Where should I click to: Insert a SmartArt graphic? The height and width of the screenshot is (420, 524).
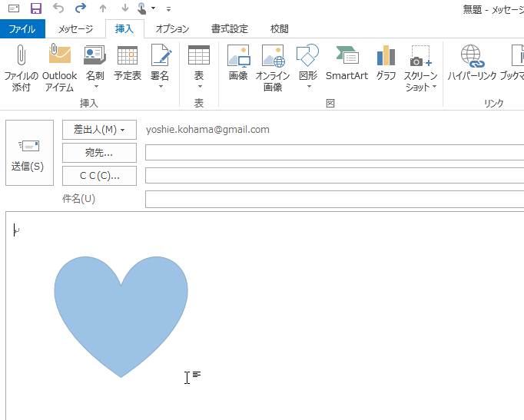347,64
